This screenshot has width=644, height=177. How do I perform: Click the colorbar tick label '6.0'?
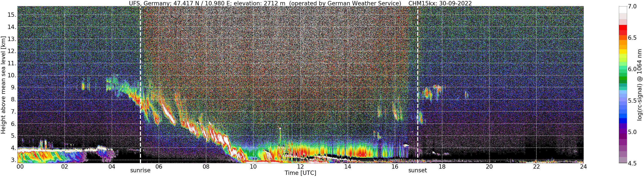click(x=632, y=69)
